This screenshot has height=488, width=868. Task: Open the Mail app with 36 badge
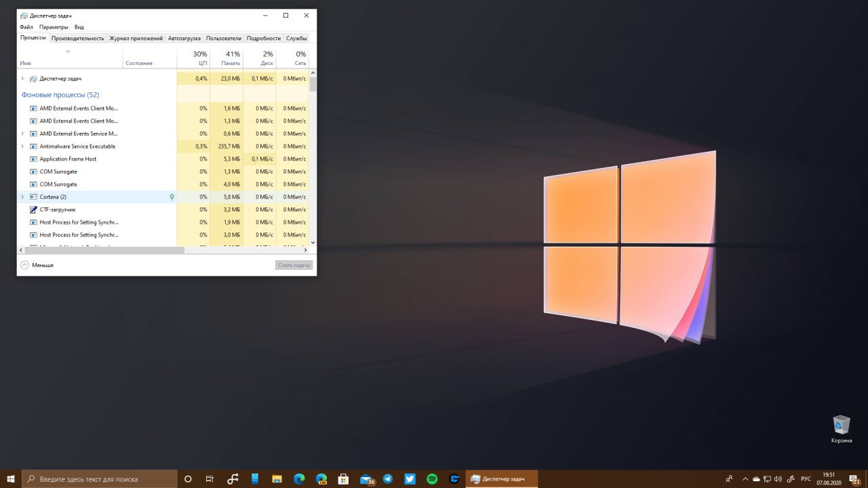[366, 479]
